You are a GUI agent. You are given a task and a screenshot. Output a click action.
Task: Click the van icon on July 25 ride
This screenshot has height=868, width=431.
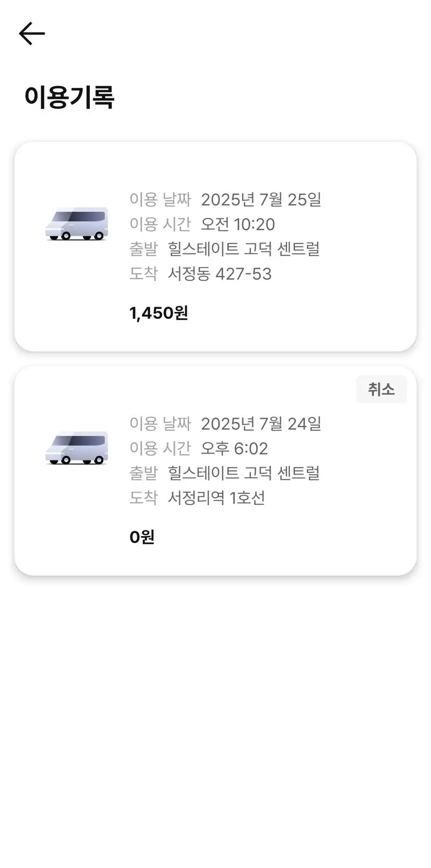pos(77,224)
